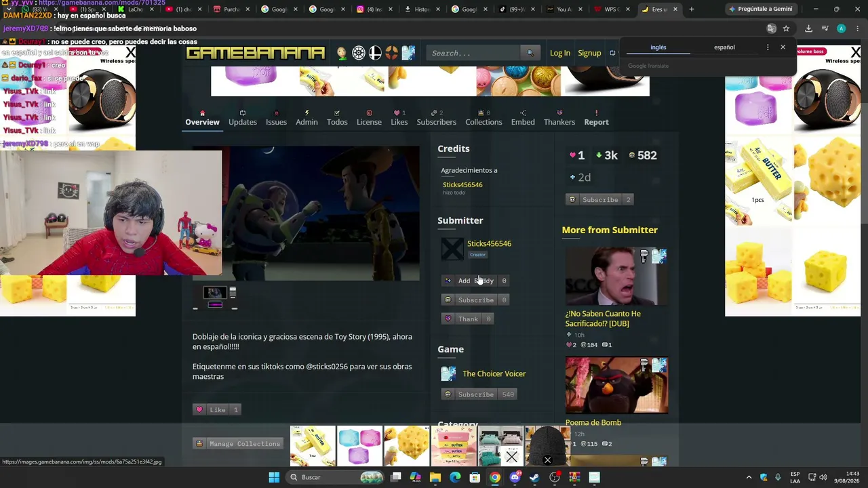Go to the Admin tab
This screenshot has width=868, height=488.
tap(307, 118)
